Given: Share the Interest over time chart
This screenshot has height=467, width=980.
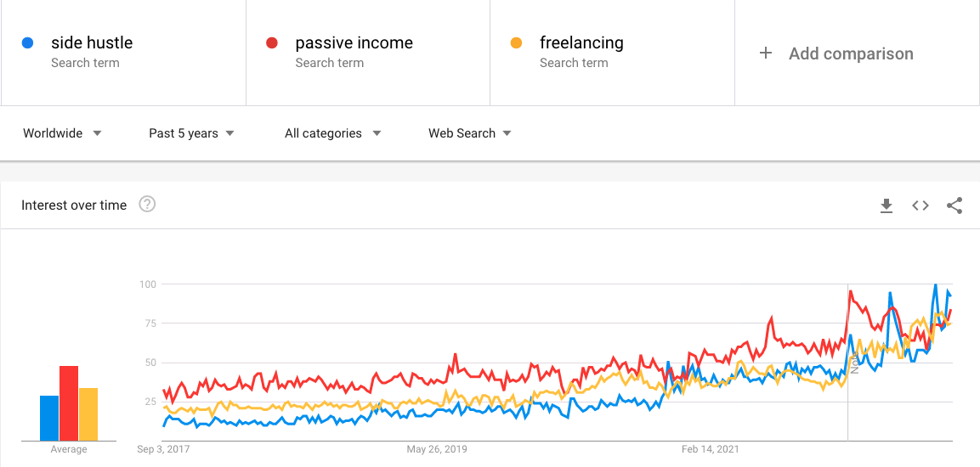Looking at the screenshot, I should coord(955,205).
